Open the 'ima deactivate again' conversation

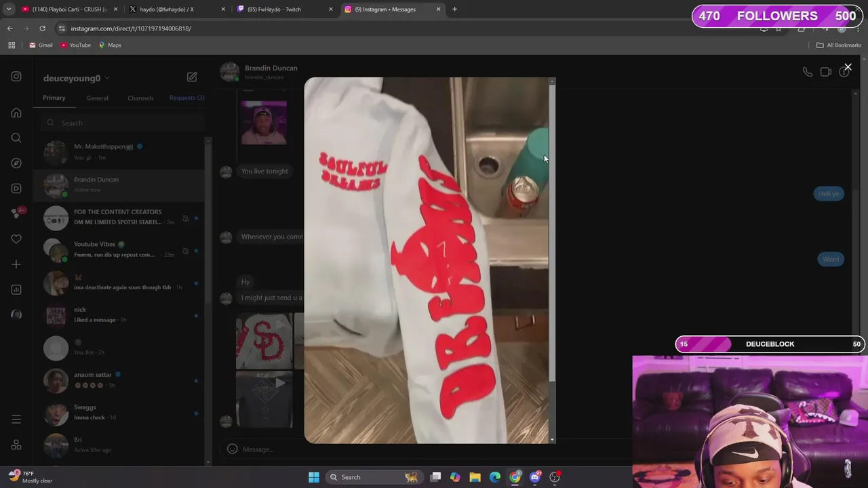tap(119, 282)
